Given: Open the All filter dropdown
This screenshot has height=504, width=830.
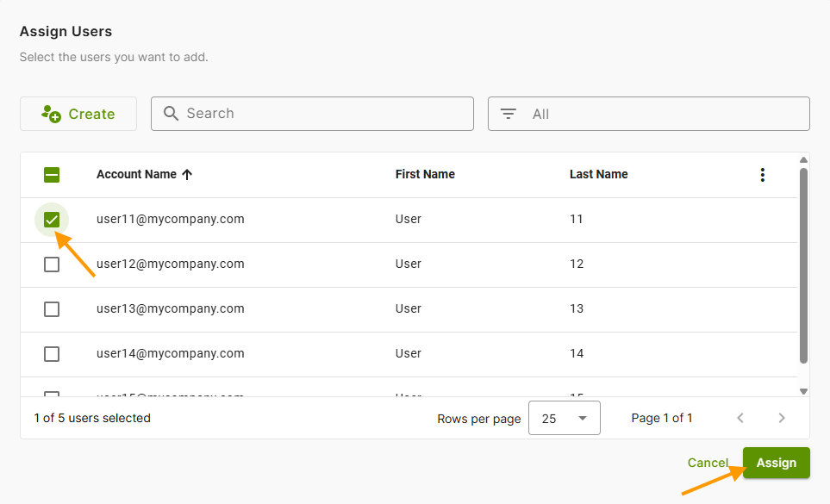Looking at the screenshot, I should coord(648,114).
